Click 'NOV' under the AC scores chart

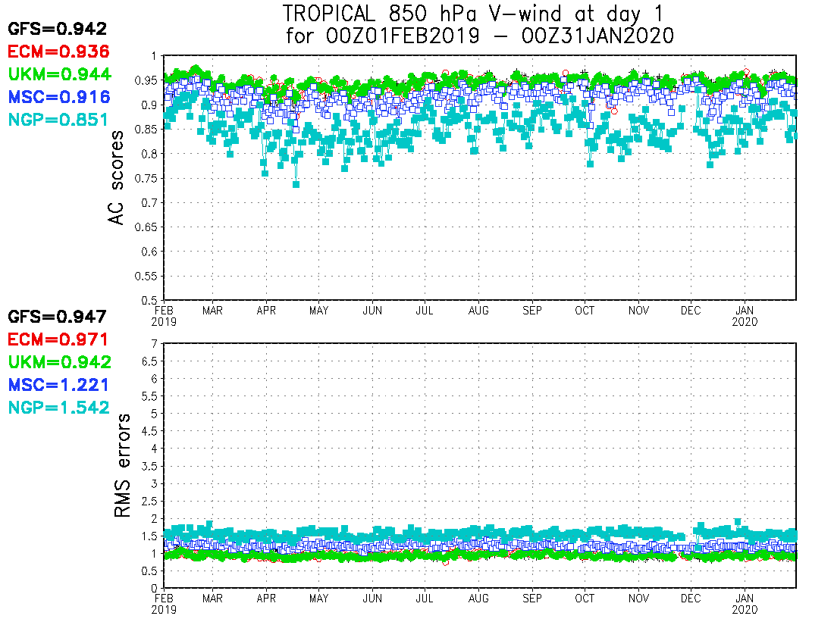click(638, 311)
